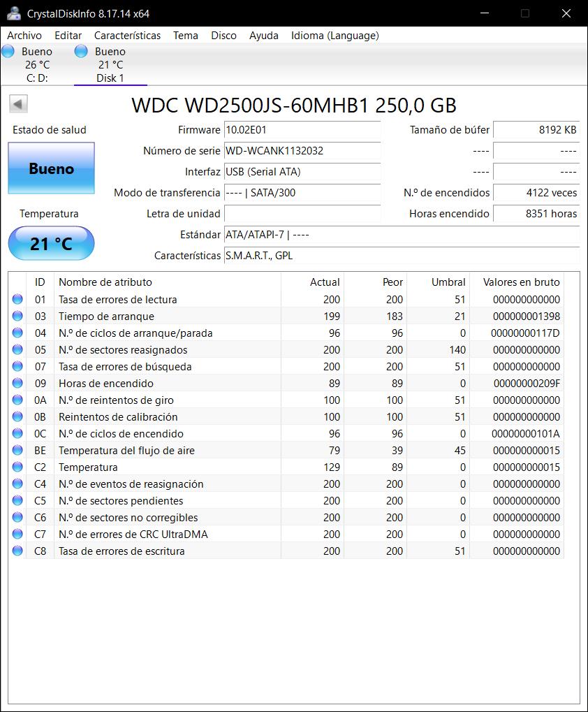This screenshot has width=588, height=712.
Task: Click the previous disk arrow button
Action: (x=18, y=105)
